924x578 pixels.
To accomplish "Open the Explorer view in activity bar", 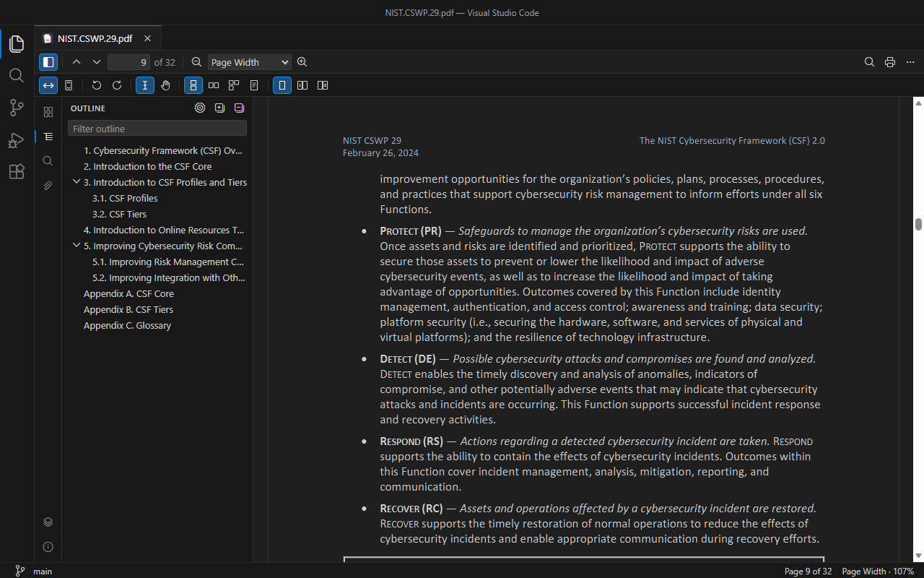I will click(17, 44).
